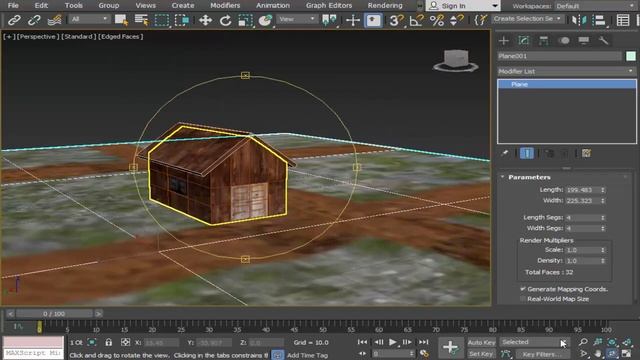Open the Modifier List dropdown
This screenshot has height=360, width=640.
(x=567, y=71)
